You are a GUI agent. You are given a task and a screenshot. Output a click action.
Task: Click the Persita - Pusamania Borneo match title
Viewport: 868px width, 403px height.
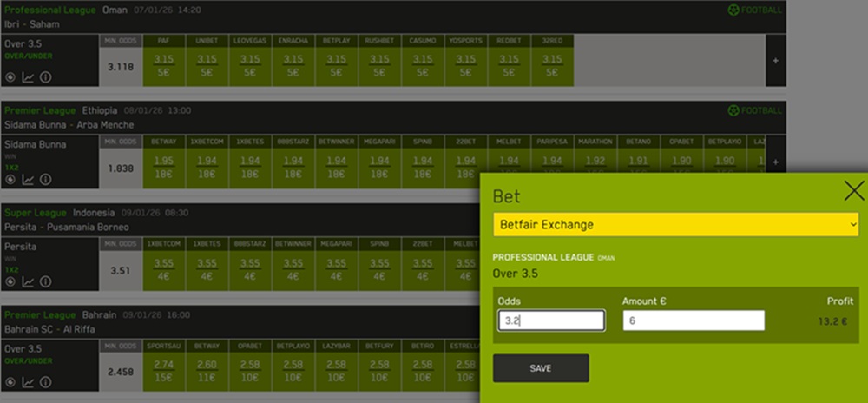pyautogui.click(x=67, y=227)
